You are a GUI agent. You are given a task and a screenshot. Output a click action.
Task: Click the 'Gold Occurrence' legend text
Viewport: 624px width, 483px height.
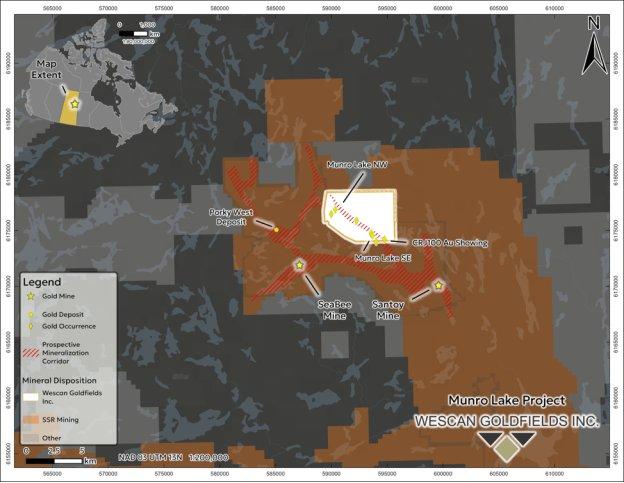69,326
